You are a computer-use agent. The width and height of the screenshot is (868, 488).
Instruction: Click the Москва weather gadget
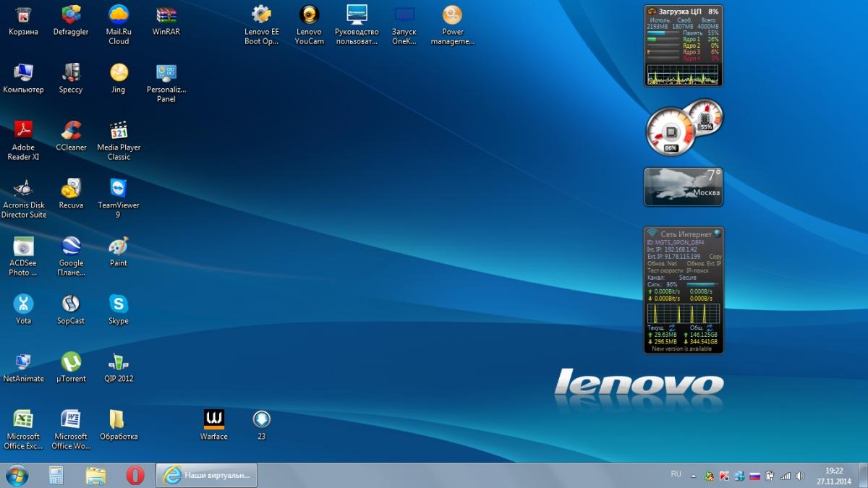point(684,187)
